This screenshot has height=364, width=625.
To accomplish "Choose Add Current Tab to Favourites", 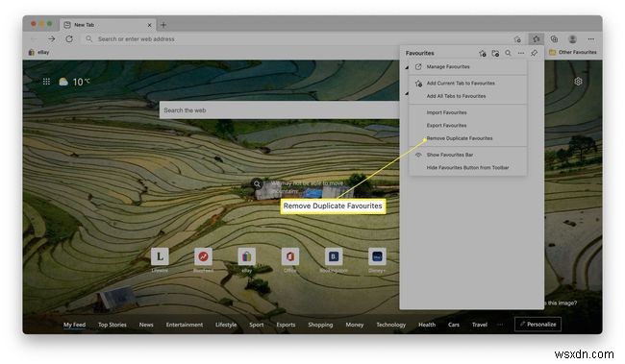I will [468, 84].
